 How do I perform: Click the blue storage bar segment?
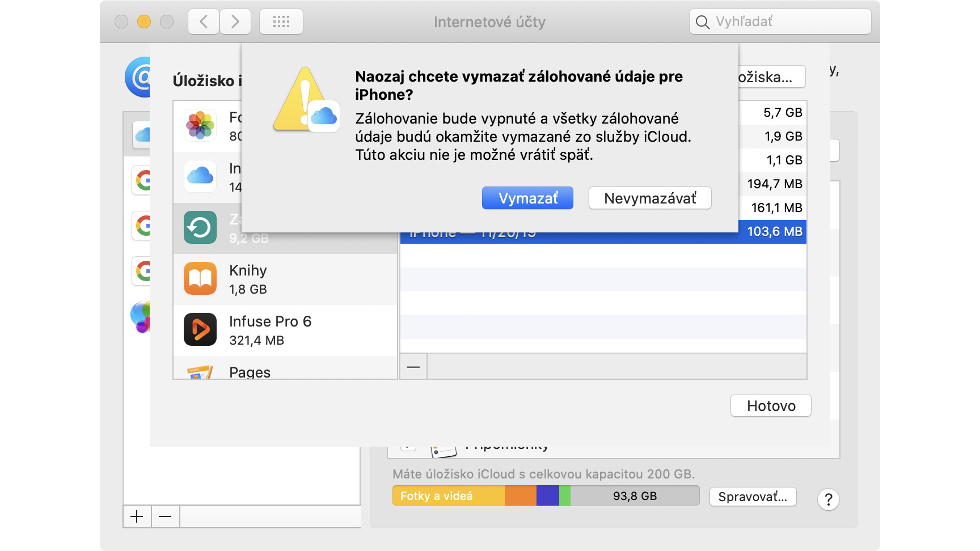[548, 496]
